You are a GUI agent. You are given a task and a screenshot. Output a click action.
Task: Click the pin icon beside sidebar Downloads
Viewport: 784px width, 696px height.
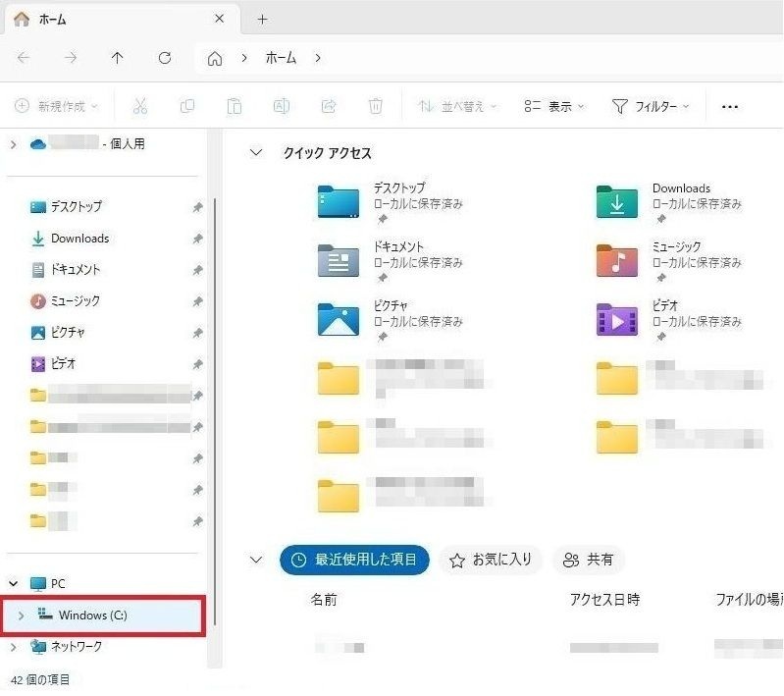[197, 239]
